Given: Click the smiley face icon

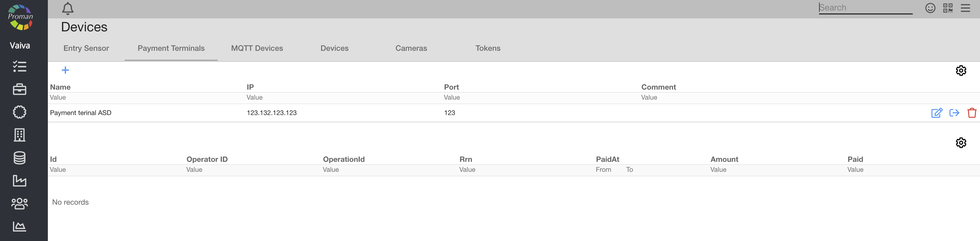Looking at the screenshot, I should [x=930, y=8].
